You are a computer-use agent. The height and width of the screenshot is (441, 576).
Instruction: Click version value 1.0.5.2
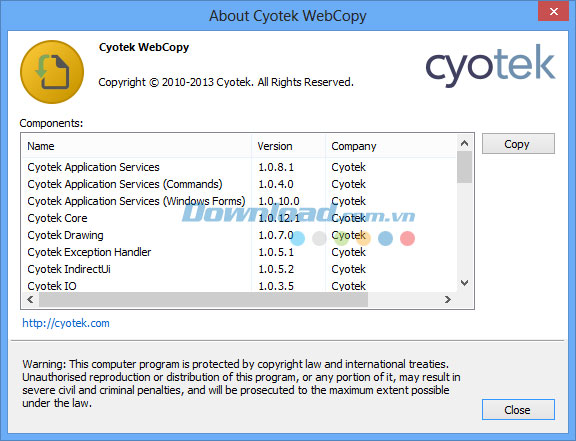point(276,269)
